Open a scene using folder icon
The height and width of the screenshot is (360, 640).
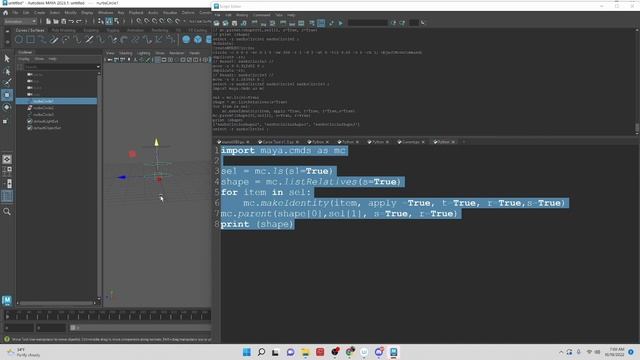point(56,21)
